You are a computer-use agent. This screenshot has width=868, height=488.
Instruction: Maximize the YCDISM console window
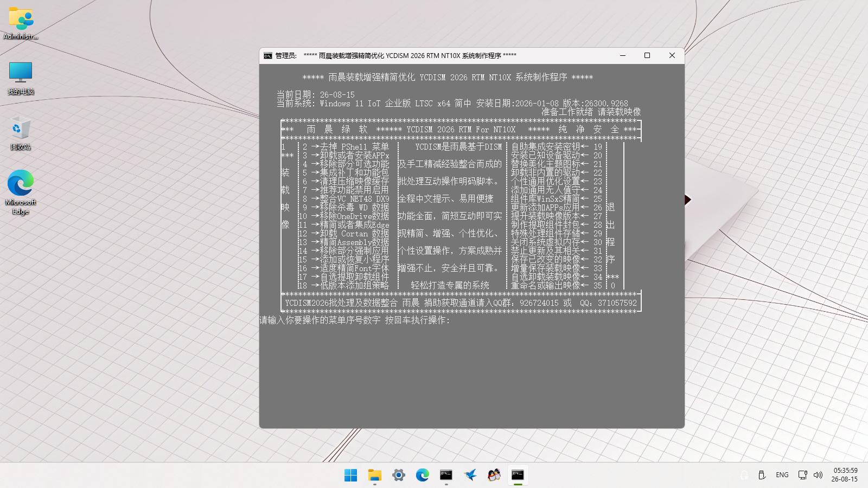647,55
